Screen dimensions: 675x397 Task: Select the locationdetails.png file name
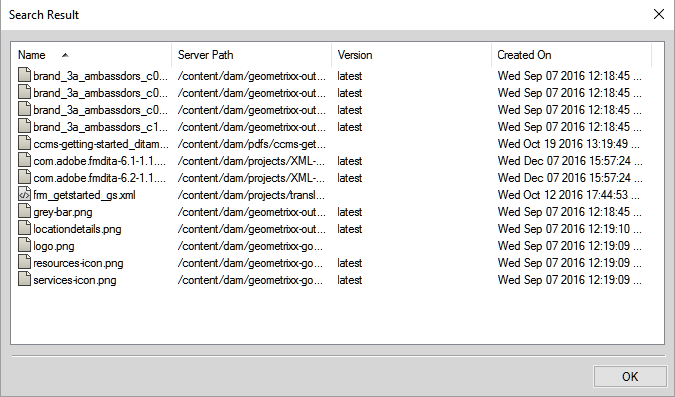point(77,229)
